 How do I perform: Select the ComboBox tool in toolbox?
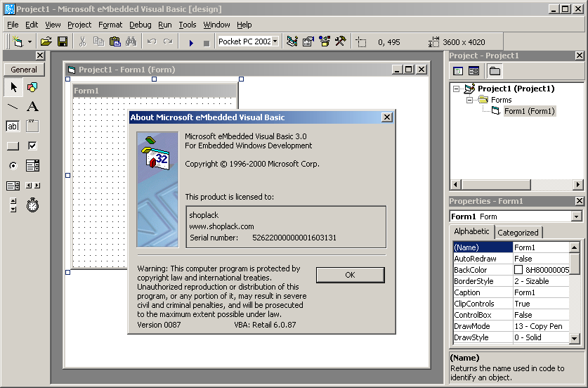pos(32,165)
